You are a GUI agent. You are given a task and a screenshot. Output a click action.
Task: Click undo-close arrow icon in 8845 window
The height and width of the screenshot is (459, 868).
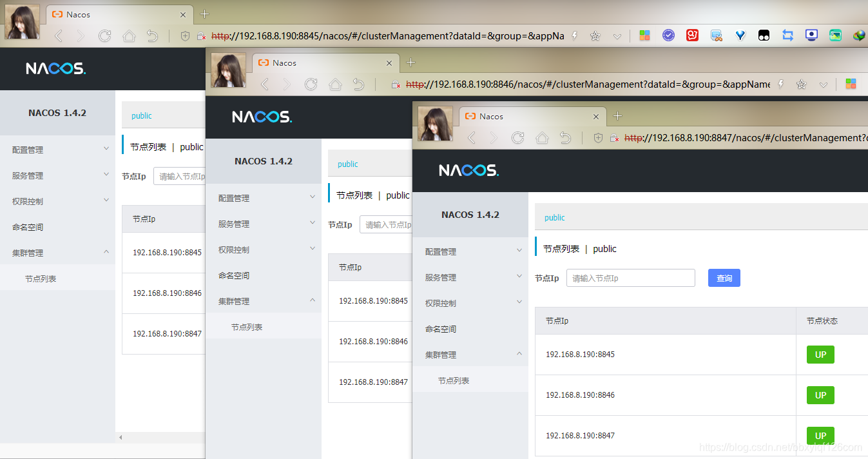coord(152,36)
